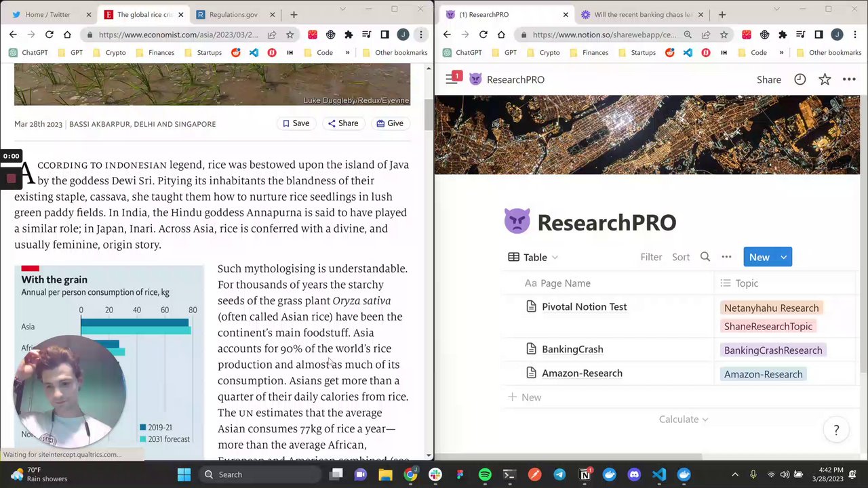Click the blue New button
The image size is (868, 488).
[x=759, y=257]
